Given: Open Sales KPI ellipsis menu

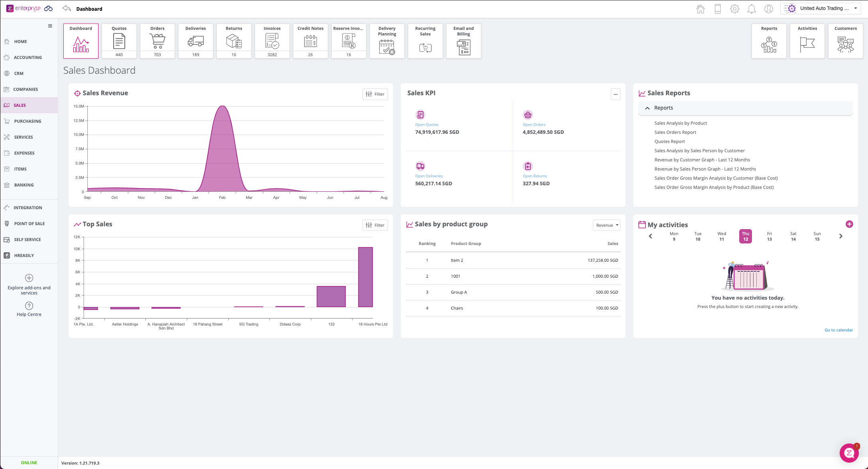Looking at the screenshot, I should pos(615,94).
